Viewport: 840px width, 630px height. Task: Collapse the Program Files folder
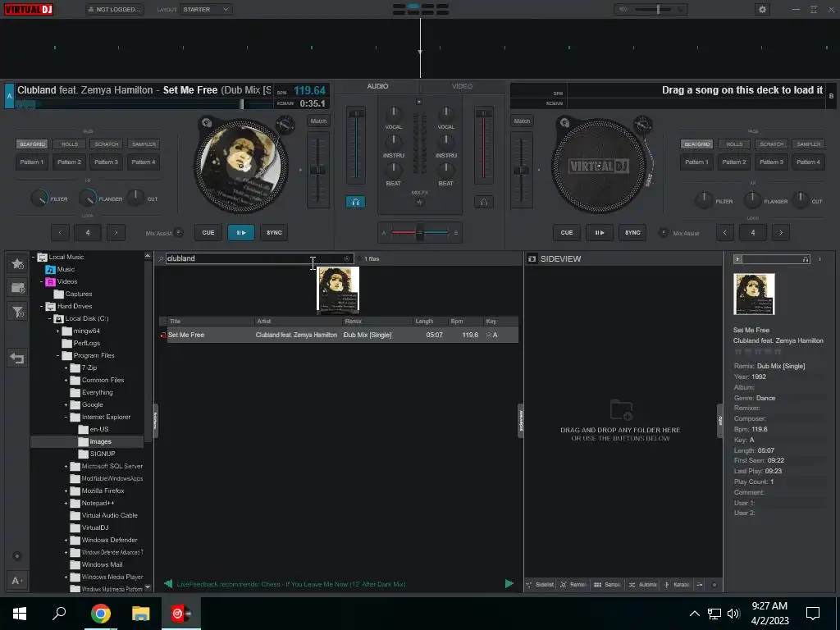[x=58, y=356]
